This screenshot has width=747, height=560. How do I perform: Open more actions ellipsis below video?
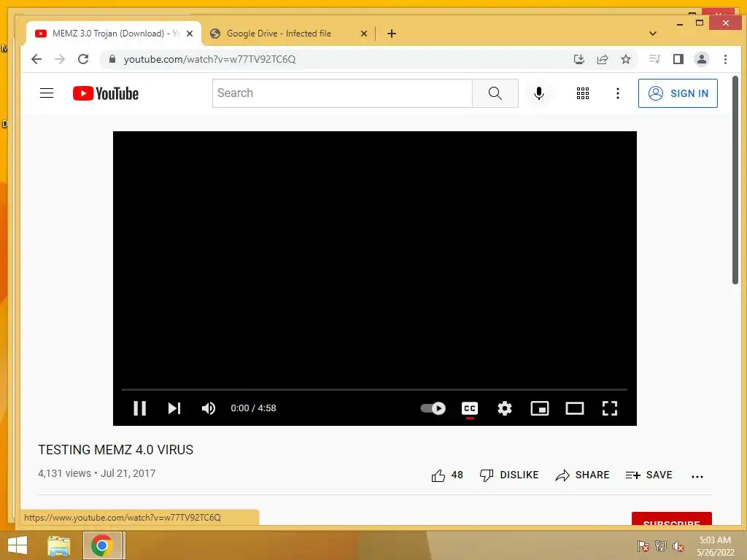(x=697, y=476)
